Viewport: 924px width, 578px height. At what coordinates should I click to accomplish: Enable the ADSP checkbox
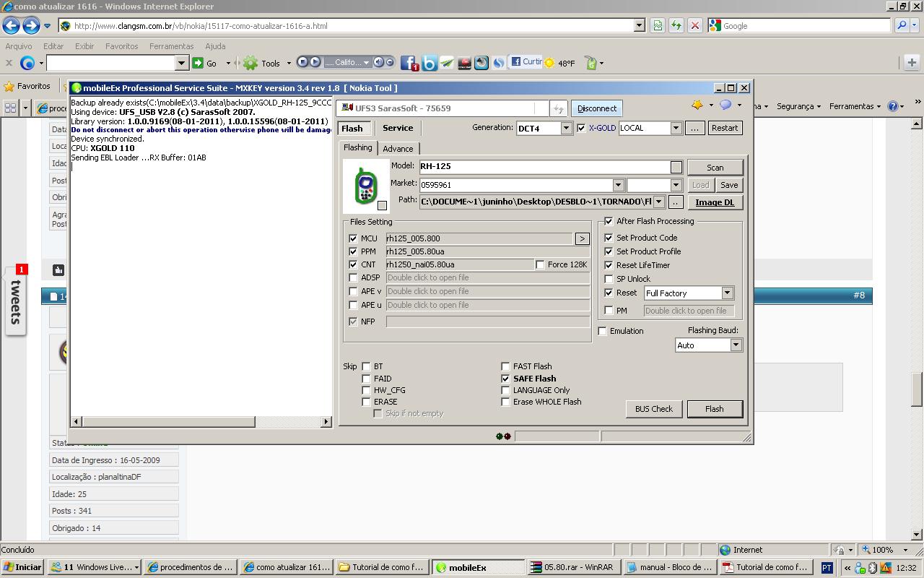click(x=353, y=277)
